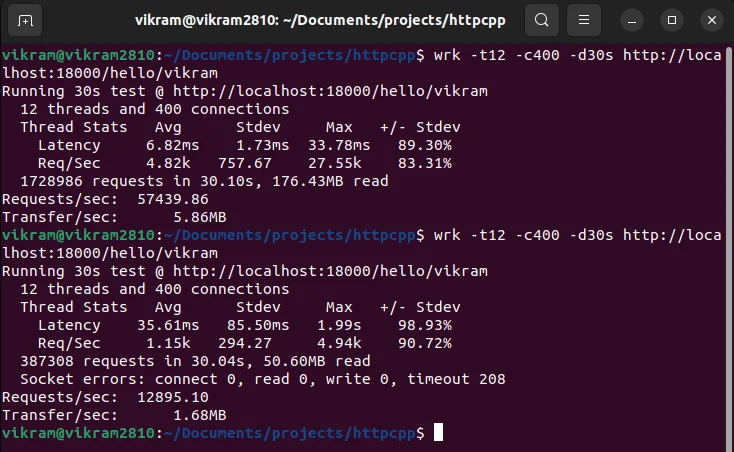Click the http://loca link in second wrk command
This screenshot has width=734, height=452.
[672, 235]
